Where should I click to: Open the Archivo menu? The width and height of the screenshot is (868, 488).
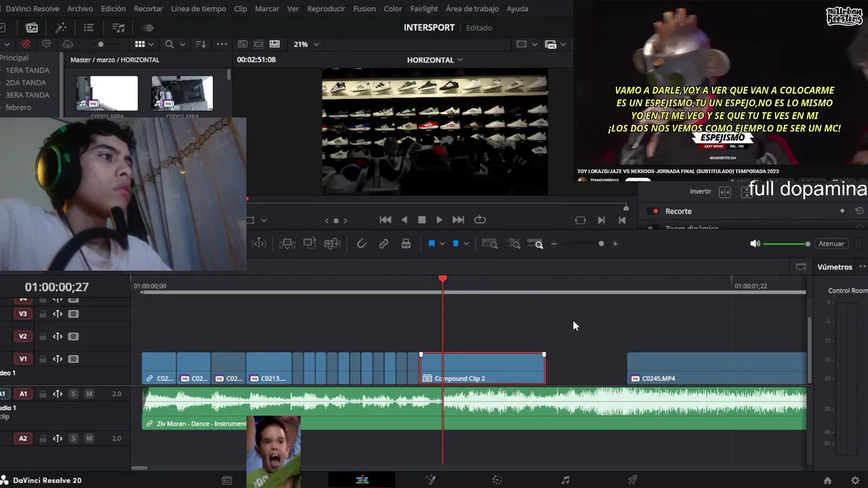pyautogui.click(x=80, y=9)
